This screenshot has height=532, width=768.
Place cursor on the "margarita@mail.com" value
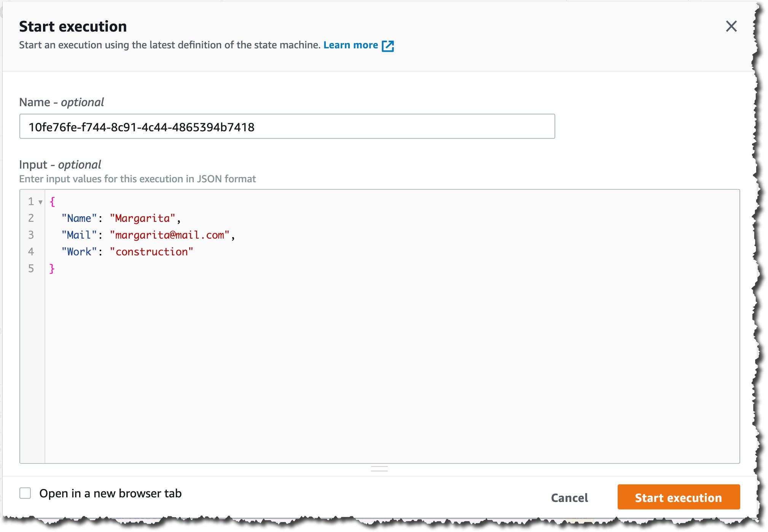pos(169,235)
